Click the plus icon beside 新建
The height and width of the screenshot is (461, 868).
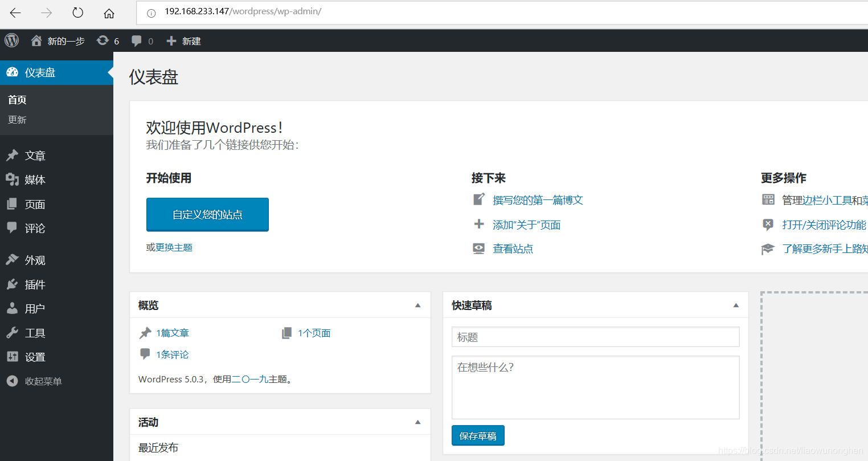point(171,40)
